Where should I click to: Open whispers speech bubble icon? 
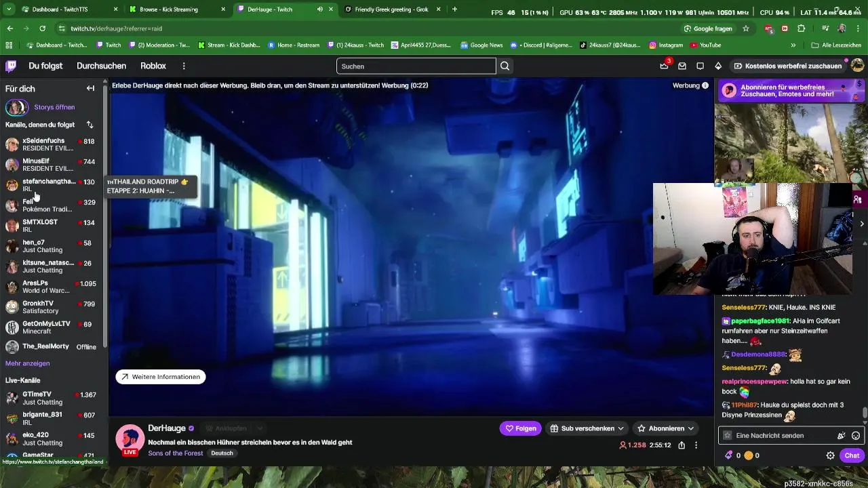tap(700, 66)
